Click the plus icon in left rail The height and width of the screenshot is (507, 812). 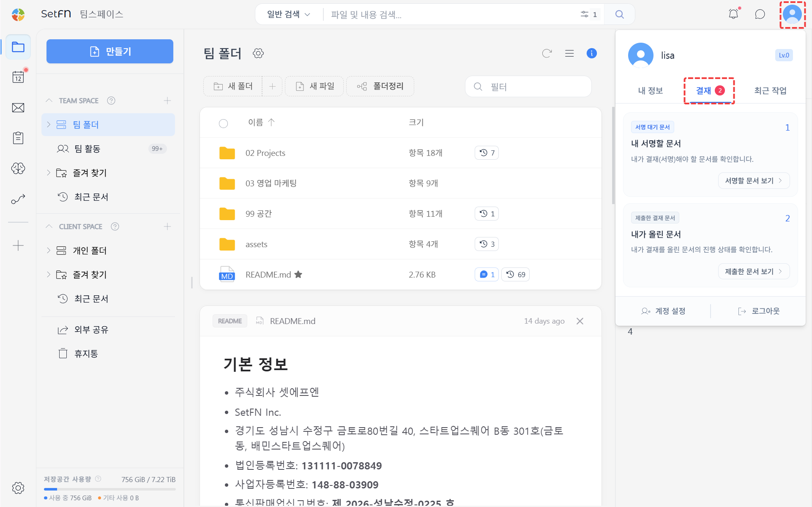coord(18,245)
